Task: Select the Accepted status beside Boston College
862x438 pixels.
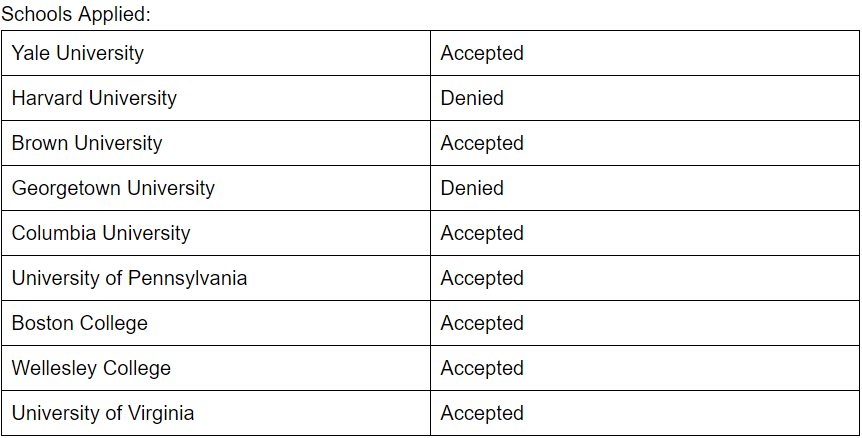Action: click(482, 323)
